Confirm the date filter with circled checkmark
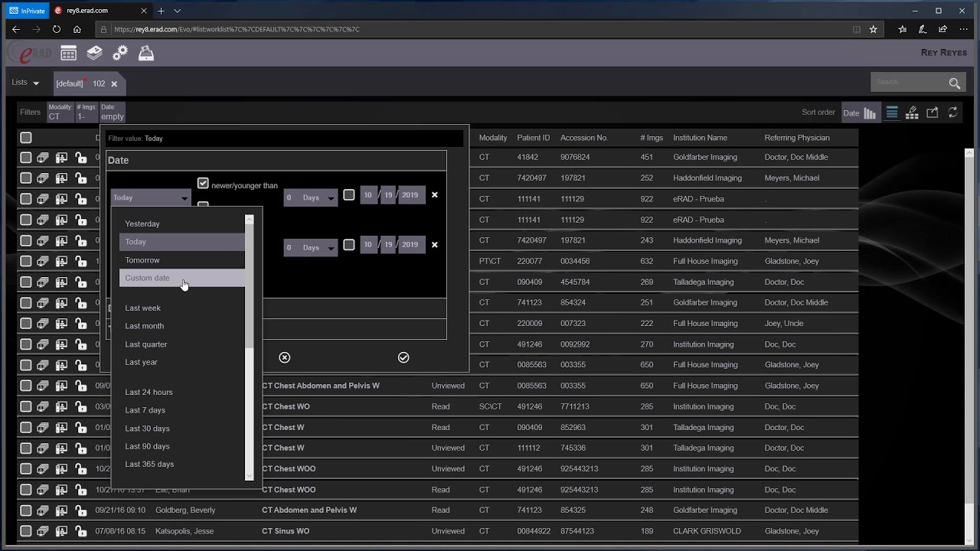980x551 pixels. pyautogui.click(x=403, y=357)
